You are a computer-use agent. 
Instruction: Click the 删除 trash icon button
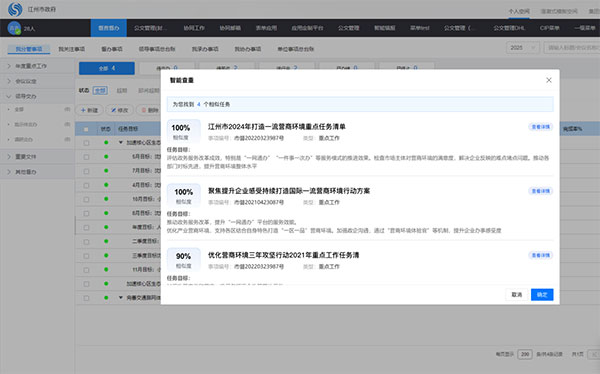coord(149,110)
